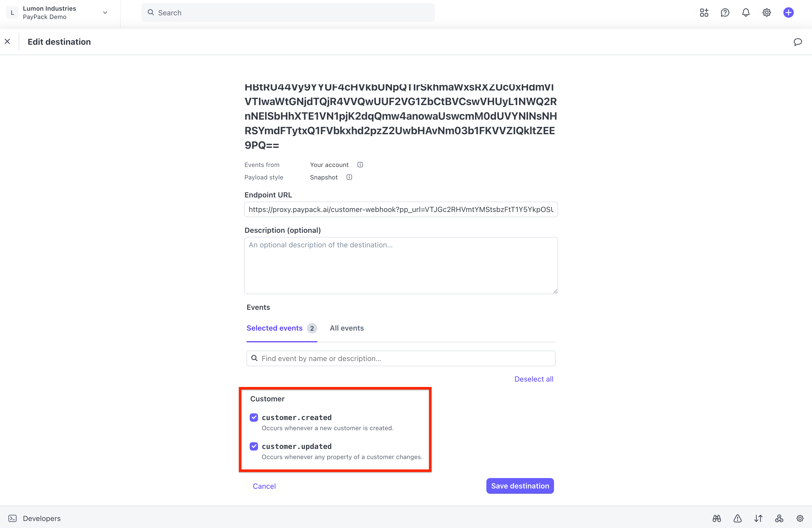The image size is (812, 528).
Task: Click the binoculars workbench icon in bottom bar
Action: tap(717, 518)
